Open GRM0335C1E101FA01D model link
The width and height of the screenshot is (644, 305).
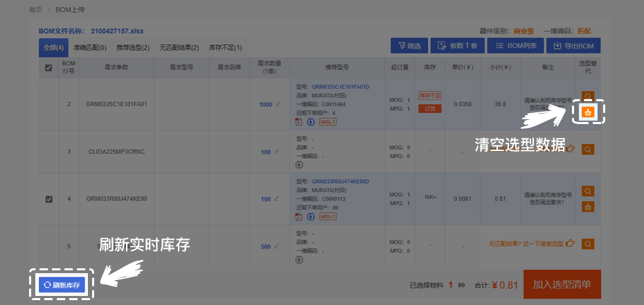coord(341,87)
